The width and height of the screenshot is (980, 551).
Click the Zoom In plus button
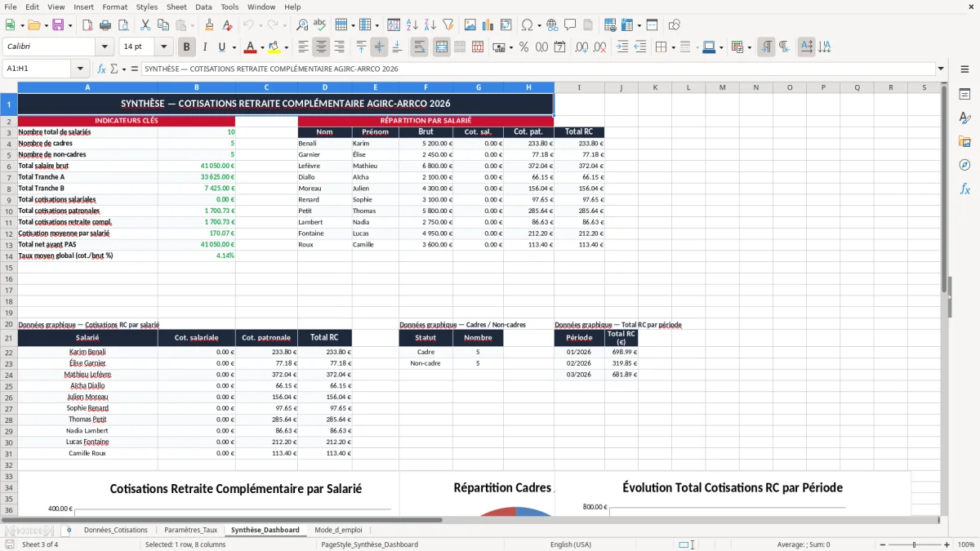pos(947,544)
